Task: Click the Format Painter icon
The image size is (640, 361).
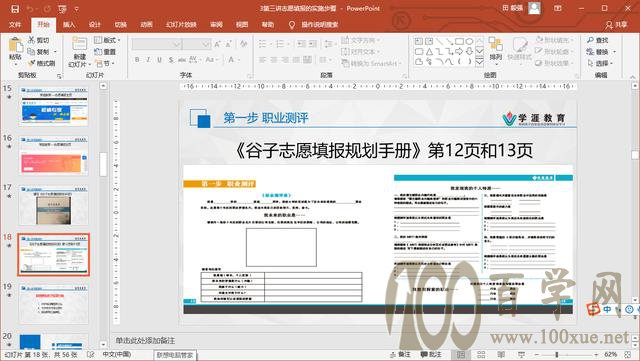Action: 31,63
